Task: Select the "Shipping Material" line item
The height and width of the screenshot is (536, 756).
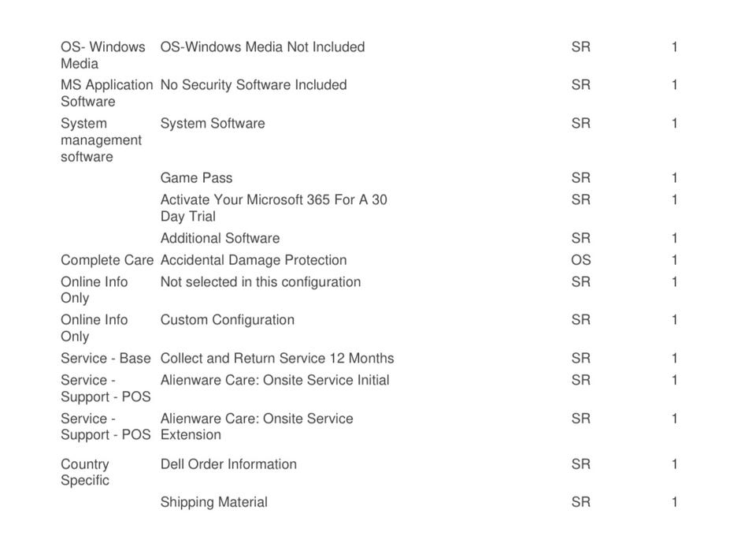Action: [x=213, y=502]
